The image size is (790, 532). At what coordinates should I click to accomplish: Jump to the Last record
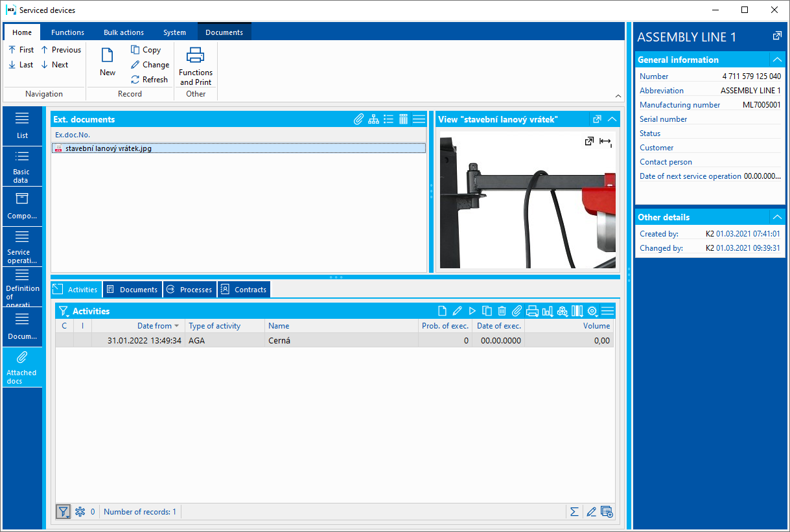coord(21,64)
